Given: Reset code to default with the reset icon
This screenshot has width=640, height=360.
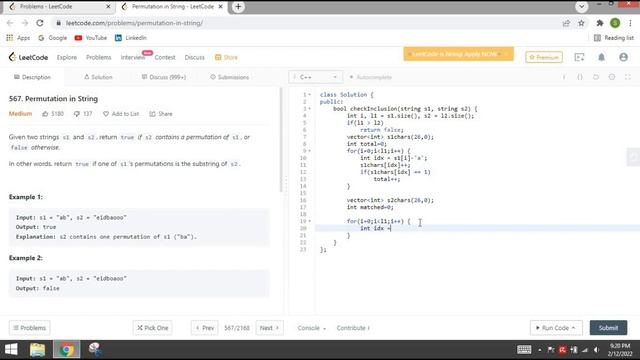Looking at the screenshot, I should pyautogui.click(x=596, y=77).
